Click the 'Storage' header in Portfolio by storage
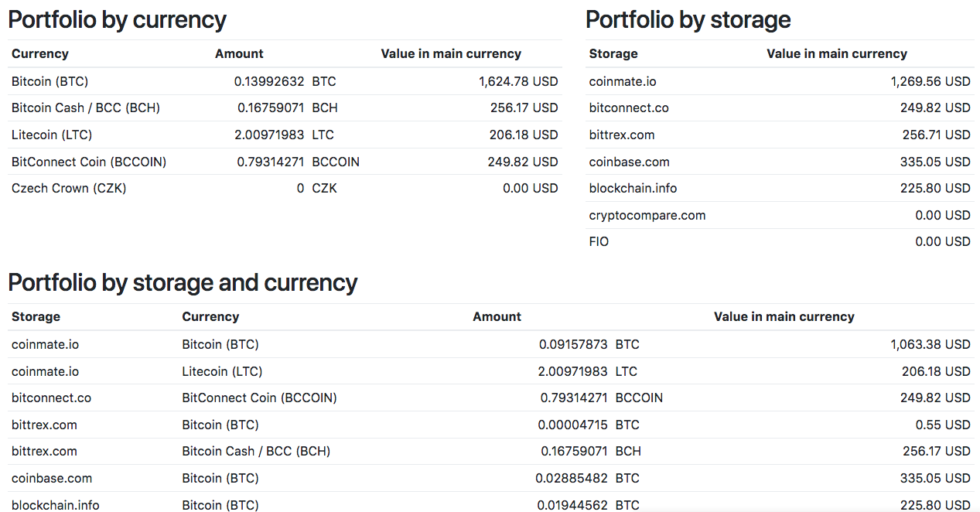Image resolution: width=980 pixels, height=512 pixels. pyautogui.click(x=613, y=54)
